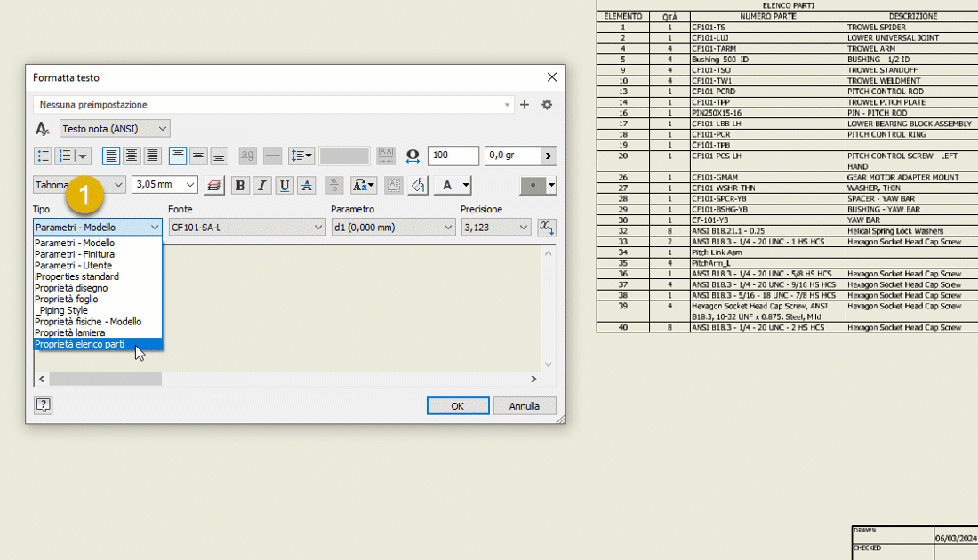The width and height of the screenshot is (978, 560).
Task: Click the text style icon beside Testo nota
Action: tap(43, 129)
